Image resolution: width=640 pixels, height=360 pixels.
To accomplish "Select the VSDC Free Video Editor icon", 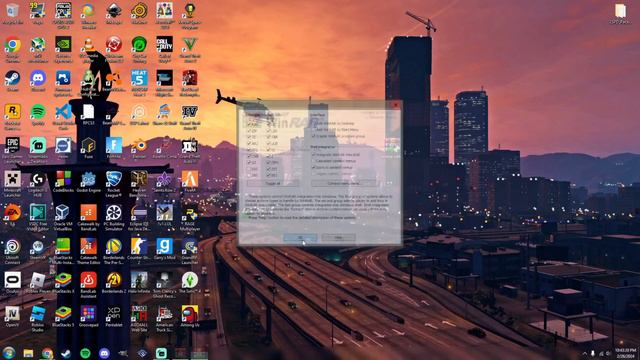I will 38,217.
